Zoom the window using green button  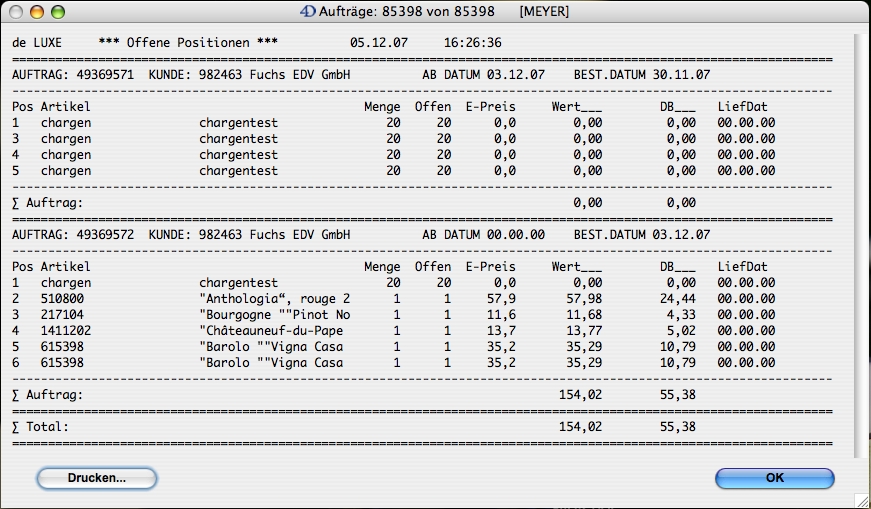[x=58, y=12]
